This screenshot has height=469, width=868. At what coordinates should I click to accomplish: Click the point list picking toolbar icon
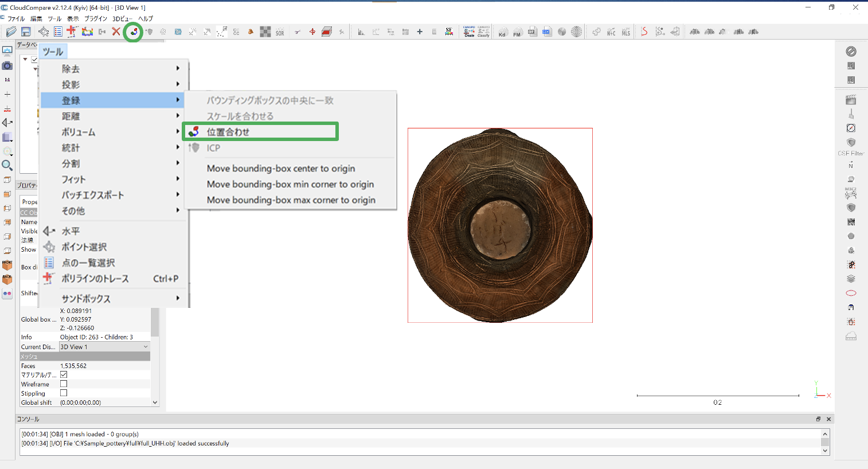[58, 32]
